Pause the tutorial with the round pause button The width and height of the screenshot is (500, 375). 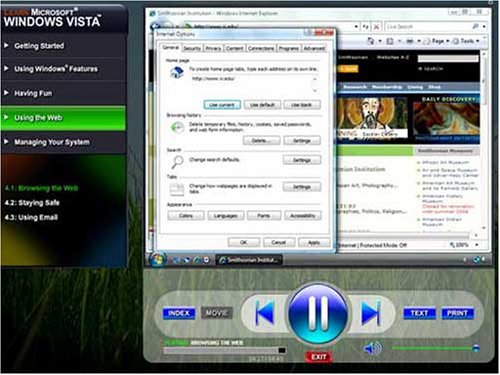318,314
